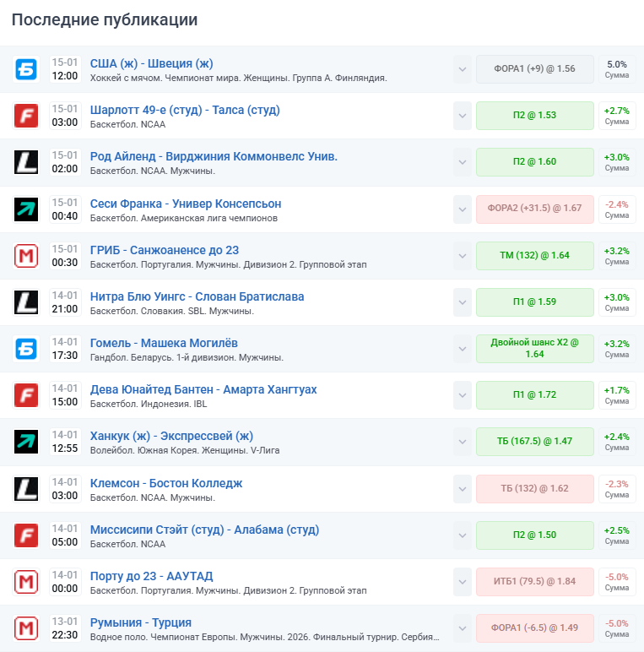This screenshot has height=652, width=644.
Task: Expand the dropdown arrow for Нитра Блю Уингс row
Action: 462,302
